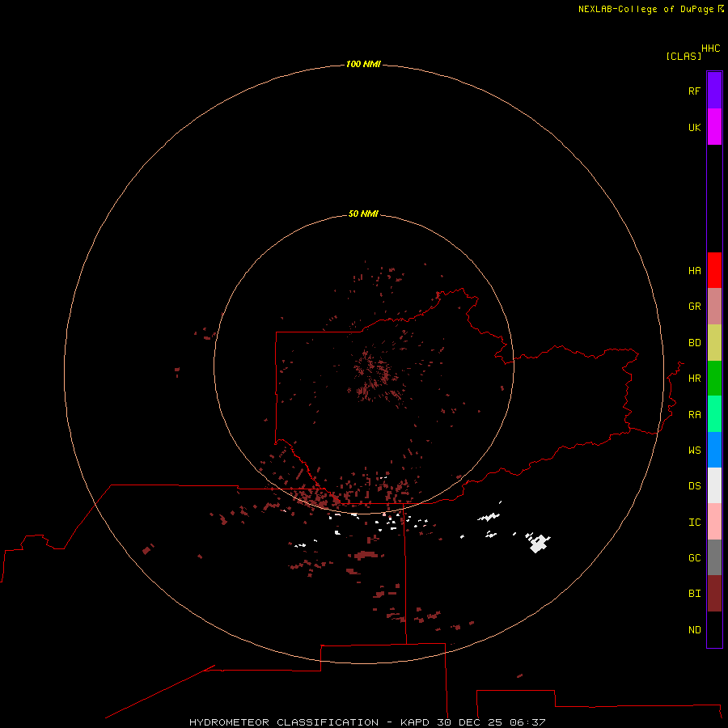Screen dimensions: 728x728
Task: Click the IC legend label
Action: pos(694,523)
